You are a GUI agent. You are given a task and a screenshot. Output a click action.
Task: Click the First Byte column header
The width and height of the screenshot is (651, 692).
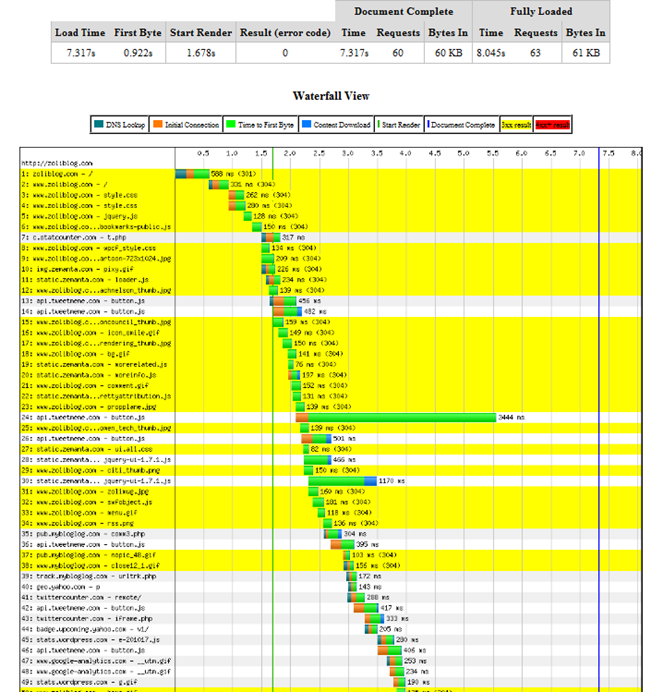coord(138,33)
